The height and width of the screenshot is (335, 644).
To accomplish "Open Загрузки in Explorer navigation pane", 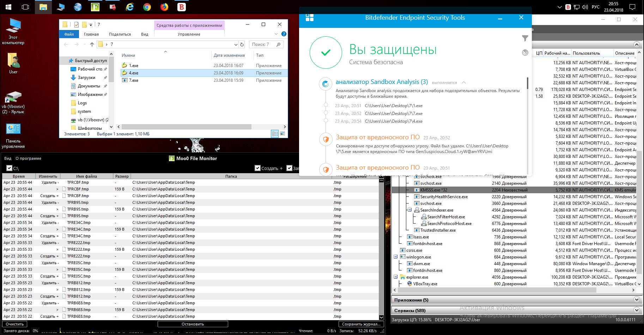I will [86, 78].
